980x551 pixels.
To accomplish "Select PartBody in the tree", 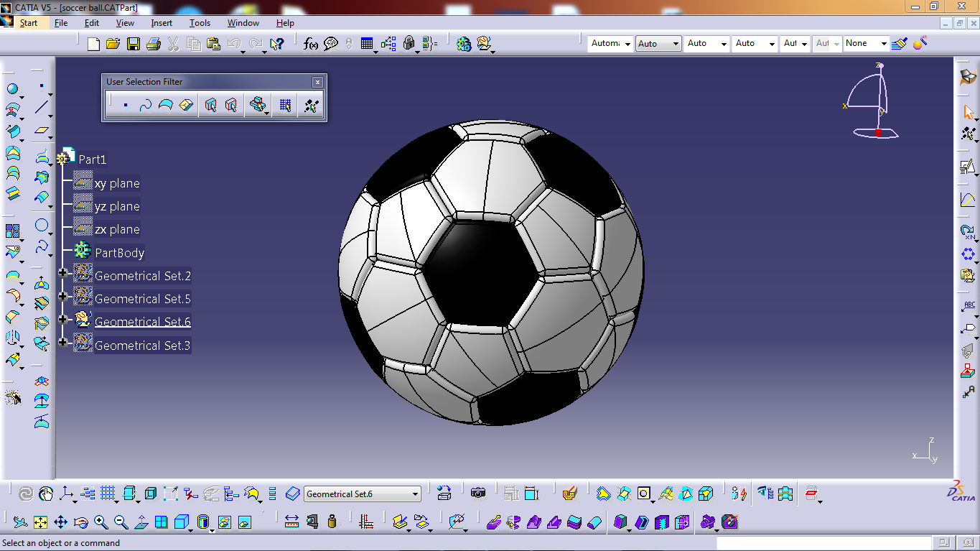I will [120, 253].
